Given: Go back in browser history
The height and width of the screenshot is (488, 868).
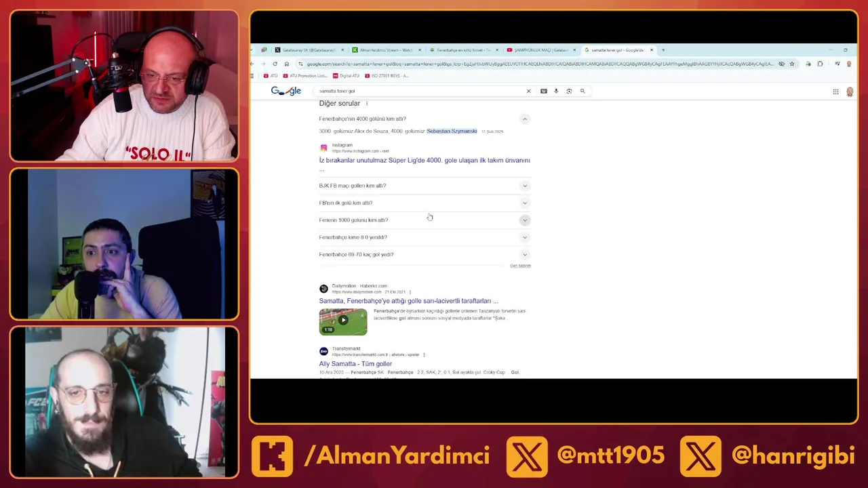Looking at the screenshot, I should tap(252, 64).
